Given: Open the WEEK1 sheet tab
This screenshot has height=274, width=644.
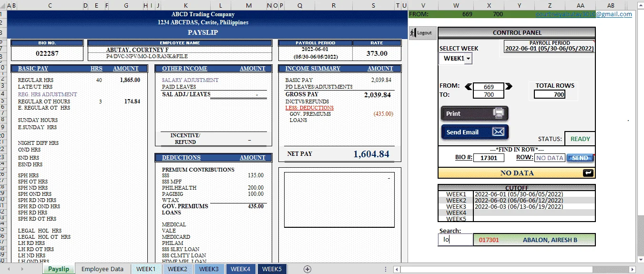Looking at the screenshot, I should [146, 269].
